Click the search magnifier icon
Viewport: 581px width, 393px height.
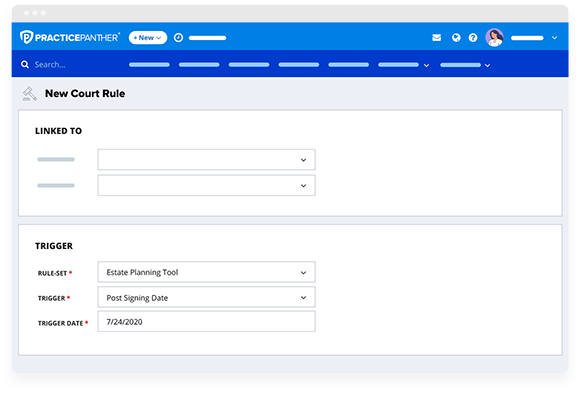pyautogui.click(x=25, y=64)
